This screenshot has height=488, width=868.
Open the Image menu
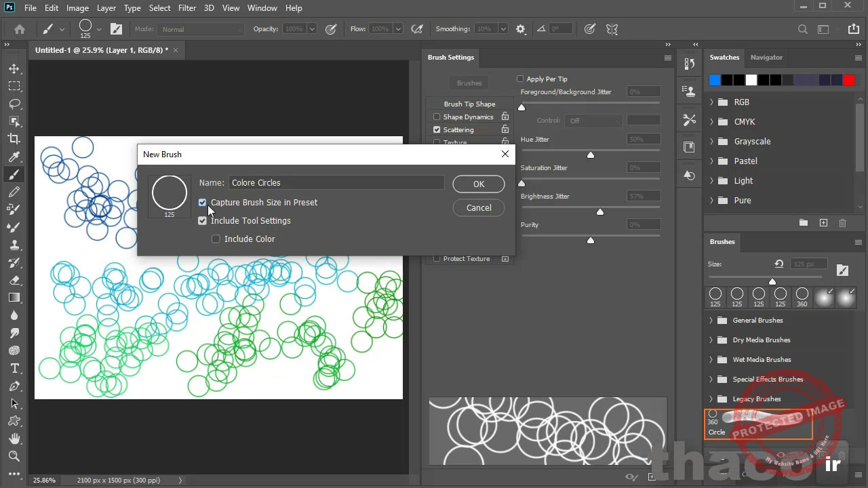tap(77, 8)
